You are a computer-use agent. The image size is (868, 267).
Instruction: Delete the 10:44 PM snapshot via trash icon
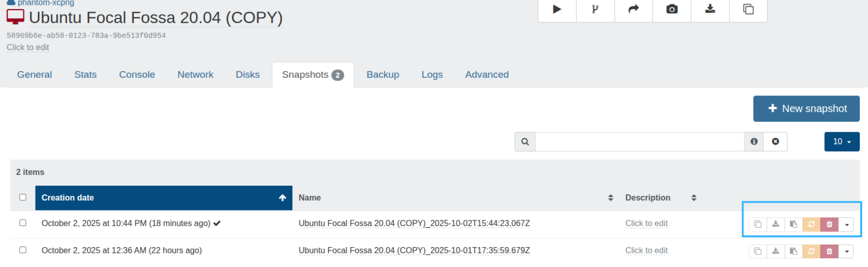pyautogui.click(x=830, y=224)
